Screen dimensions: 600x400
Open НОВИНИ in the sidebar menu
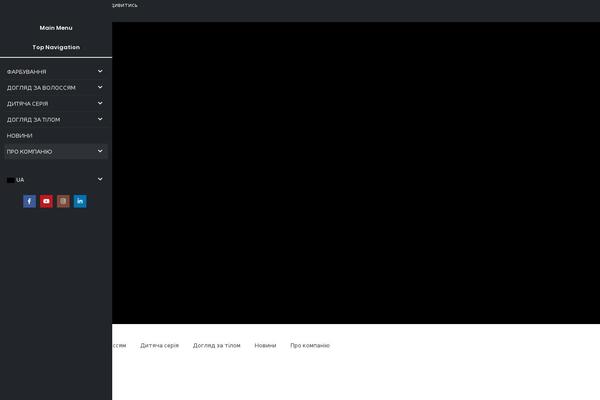click(20, 136)
